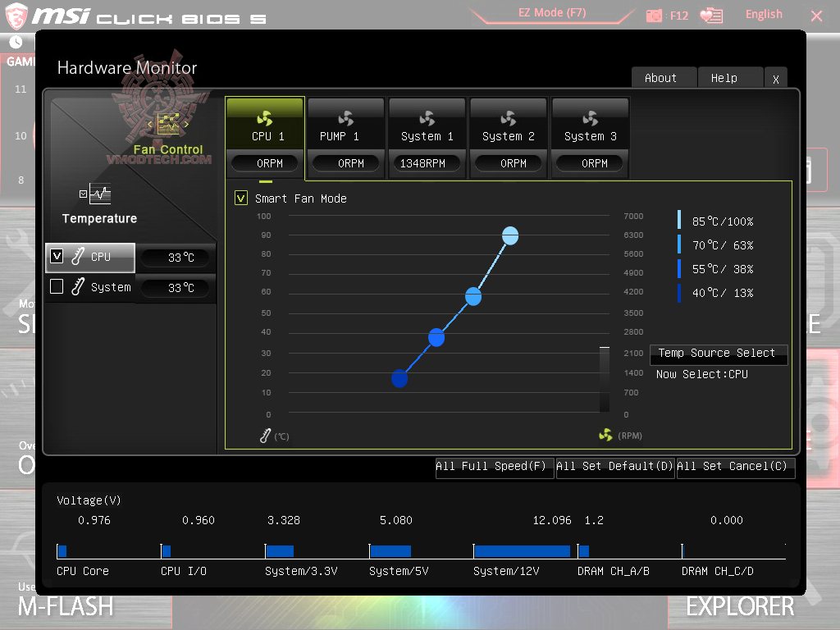Screen dimensions: 840x630
Task: Uncheck the CPU temperature checkbox
Action: pos(57,256)
